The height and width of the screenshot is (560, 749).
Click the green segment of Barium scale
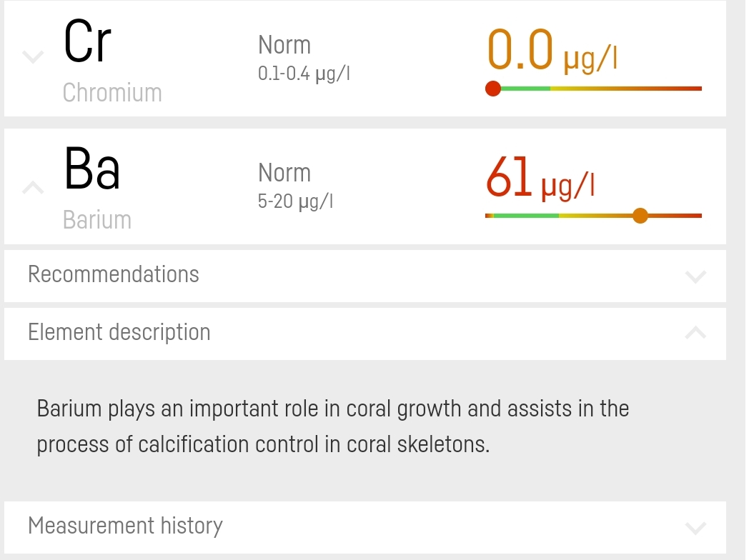(x=525, y=216)
